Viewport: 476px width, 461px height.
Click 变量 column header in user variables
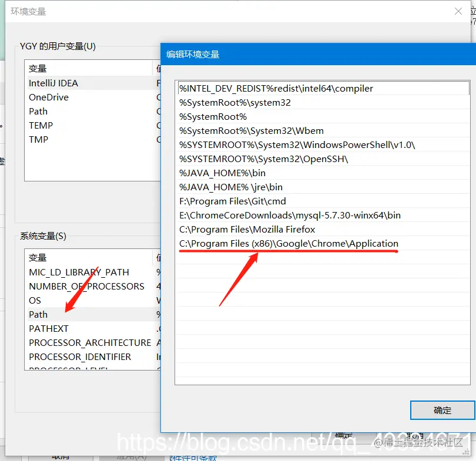(x=89, y=69)
